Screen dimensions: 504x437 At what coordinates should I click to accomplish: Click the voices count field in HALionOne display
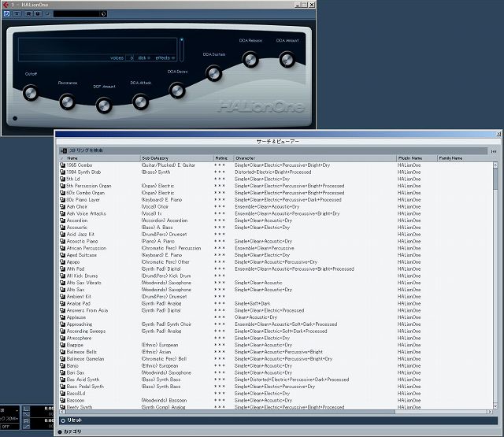point(130,57)
